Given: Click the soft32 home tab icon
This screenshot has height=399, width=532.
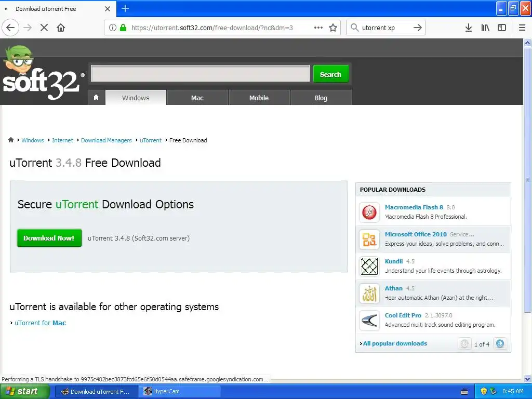Looking at the screenshot, I should tap(96, 97).
